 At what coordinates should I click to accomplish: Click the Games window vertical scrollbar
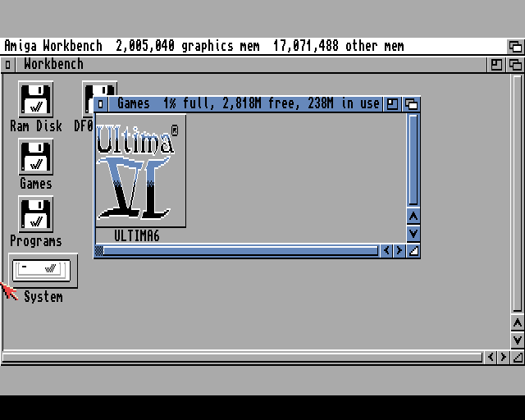pyautogui.click(x=413, y=160)
